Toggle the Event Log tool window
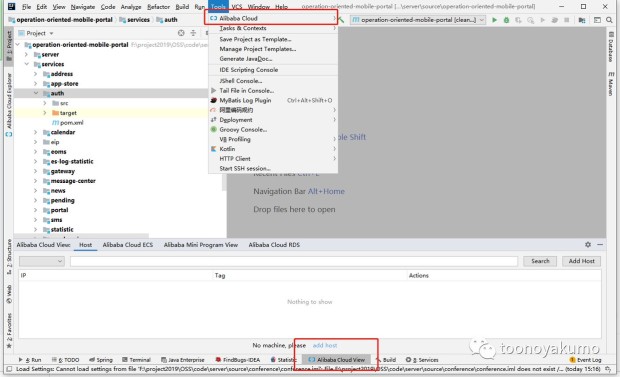This screenshot has height=377, width=620. [x=585, y=360]
